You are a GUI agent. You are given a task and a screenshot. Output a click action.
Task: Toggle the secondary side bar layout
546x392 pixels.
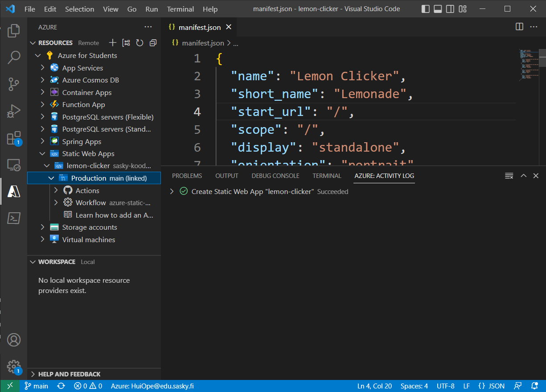[x=451, y=9]
